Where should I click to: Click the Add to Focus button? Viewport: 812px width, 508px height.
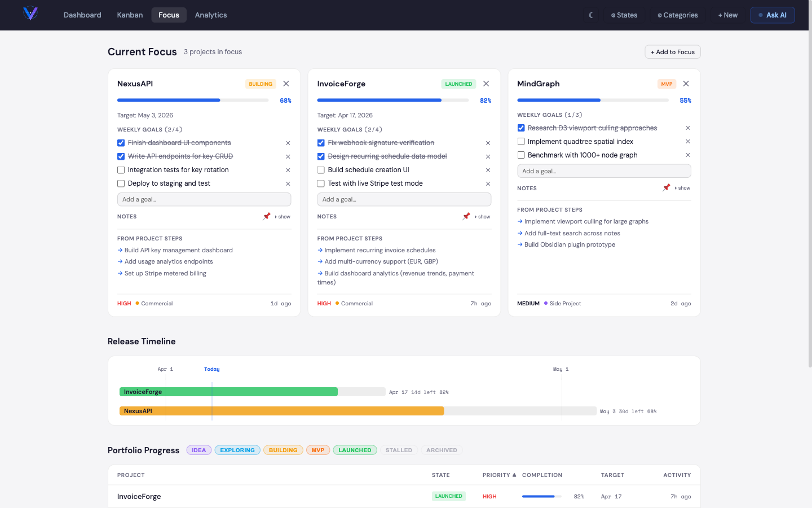[x=672, y=52]
